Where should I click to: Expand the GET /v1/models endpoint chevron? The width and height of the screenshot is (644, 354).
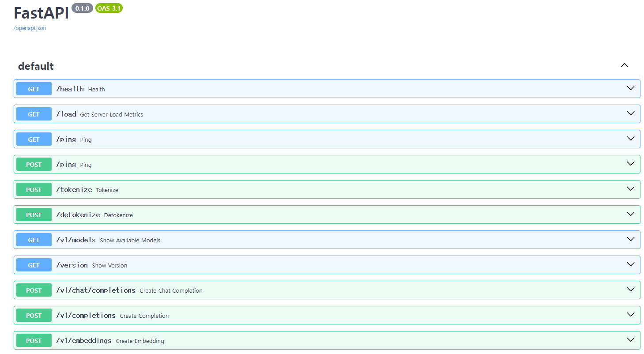pos(631,239)
